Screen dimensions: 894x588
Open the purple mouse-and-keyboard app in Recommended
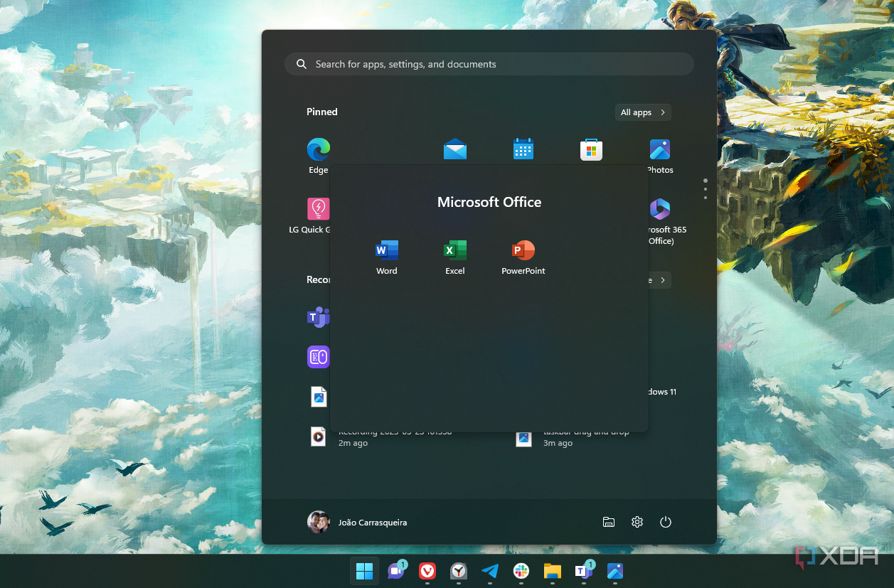click(x=318, y=357)
